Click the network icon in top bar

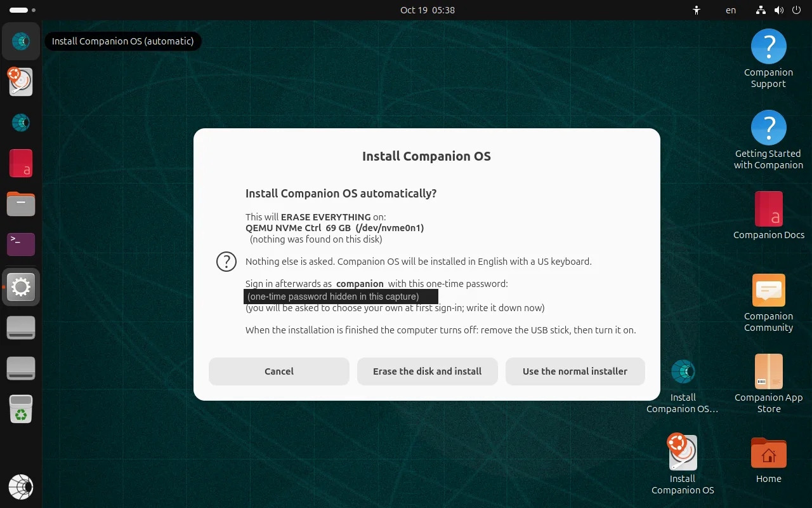click(761, 10)
